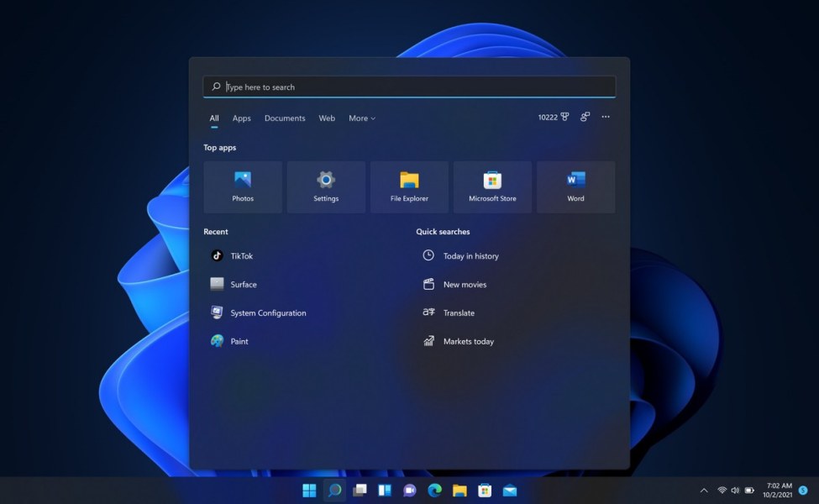This screenshot has height=504, width=819.
Task: Open the Photos app tile
Action: (243, 186)
